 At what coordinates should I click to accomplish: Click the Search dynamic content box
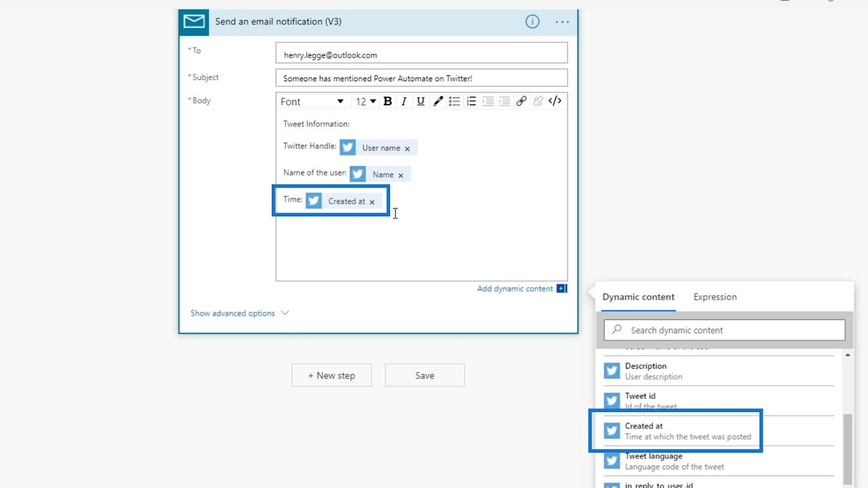[724, 330]
